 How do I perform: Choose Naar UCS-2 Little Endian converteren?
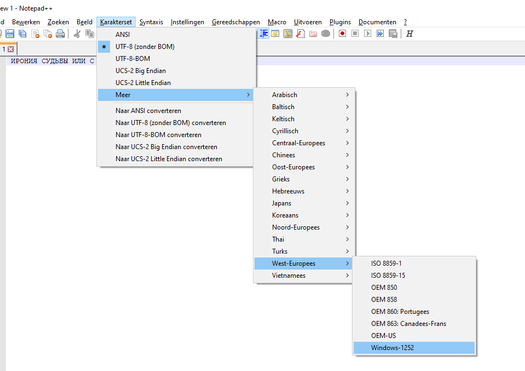pyautogui.click(x=176, y=159)
